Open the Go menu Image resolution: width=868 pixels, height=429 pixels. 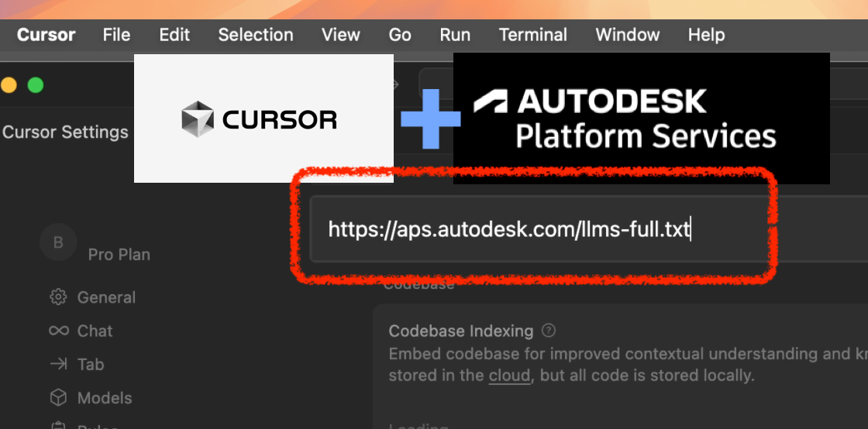[400, 35]
